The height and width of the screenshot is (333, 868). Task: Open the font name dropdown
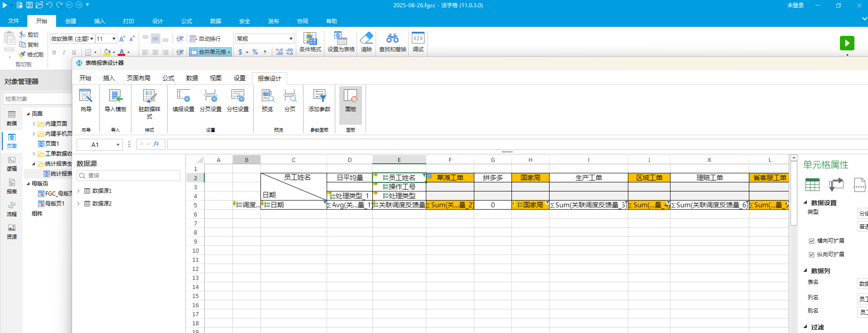[92, 39]
